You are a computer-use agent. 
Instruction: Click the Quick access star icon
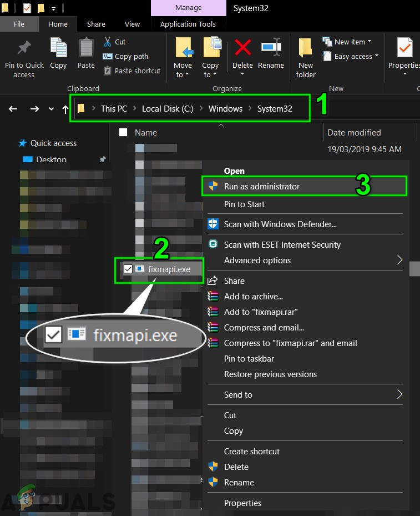[23, 143]
